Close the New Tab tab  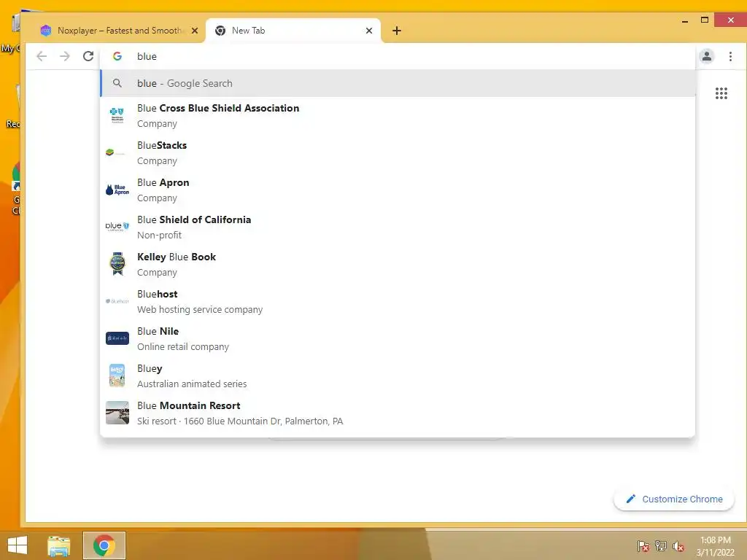coord(368,31)
